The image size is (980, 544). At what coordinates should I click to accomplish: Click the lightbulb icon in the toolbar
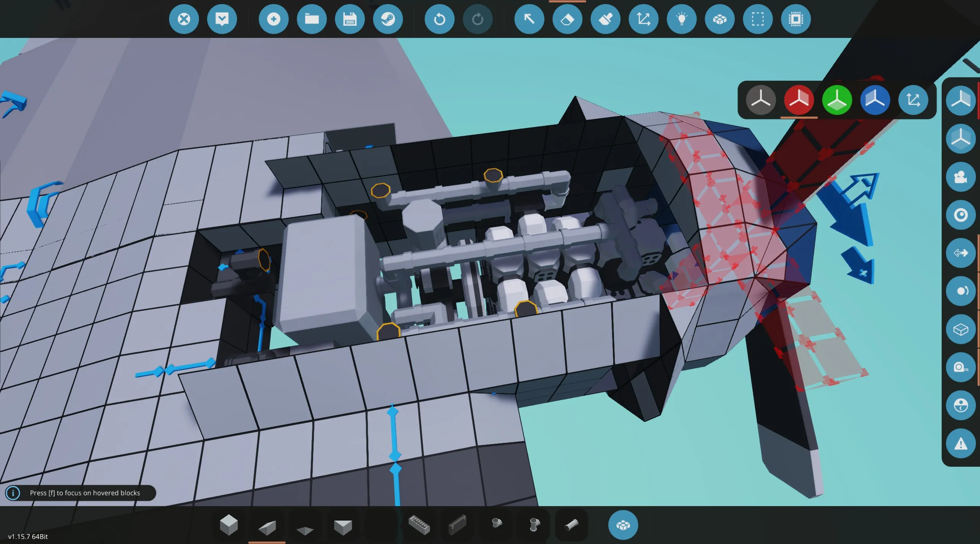pos(681,19)
